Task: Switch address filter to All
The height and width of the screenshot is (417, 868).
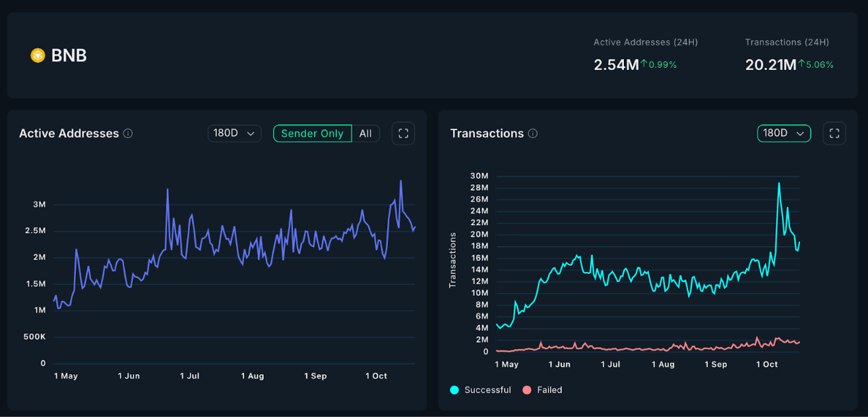Action: pyautogui.click(x=366, y=133)
